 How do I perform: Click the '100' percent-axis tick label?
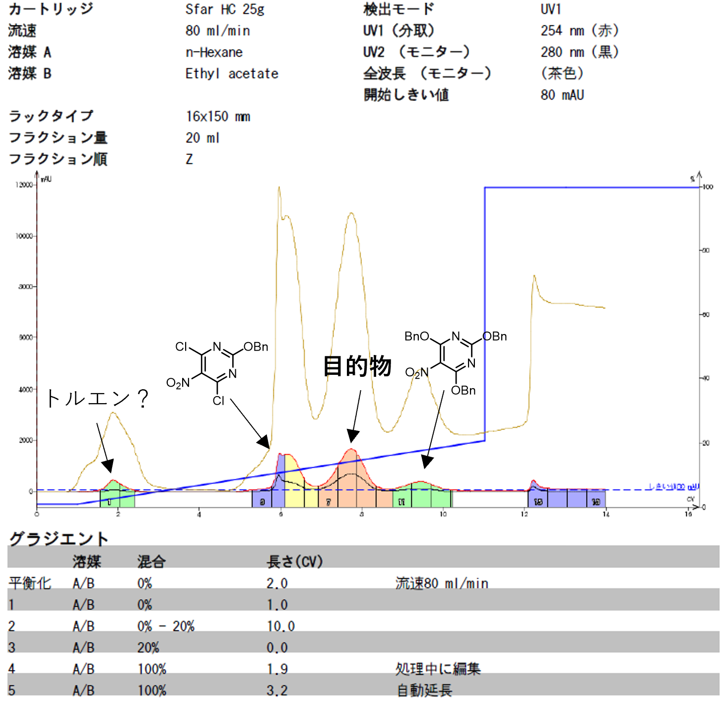click(x=708, y=187)
